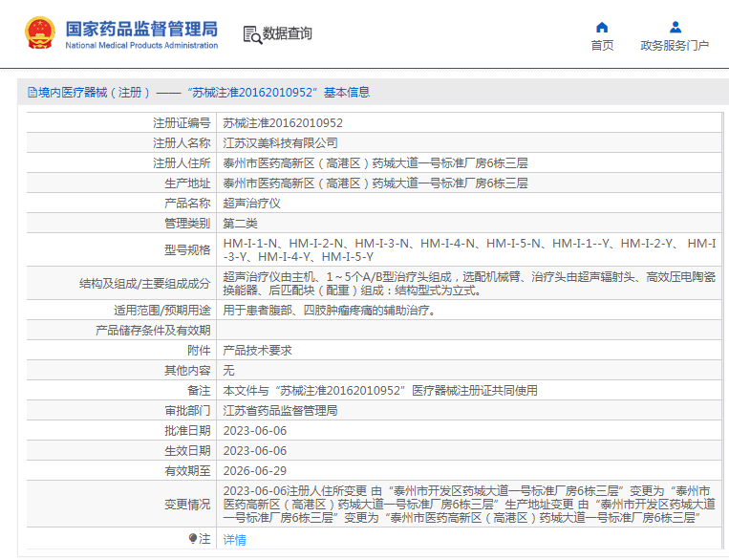The height and width of the screenshot is (560, 729).
Task: Click the 管理类别 row label
Action: [187, 223]
